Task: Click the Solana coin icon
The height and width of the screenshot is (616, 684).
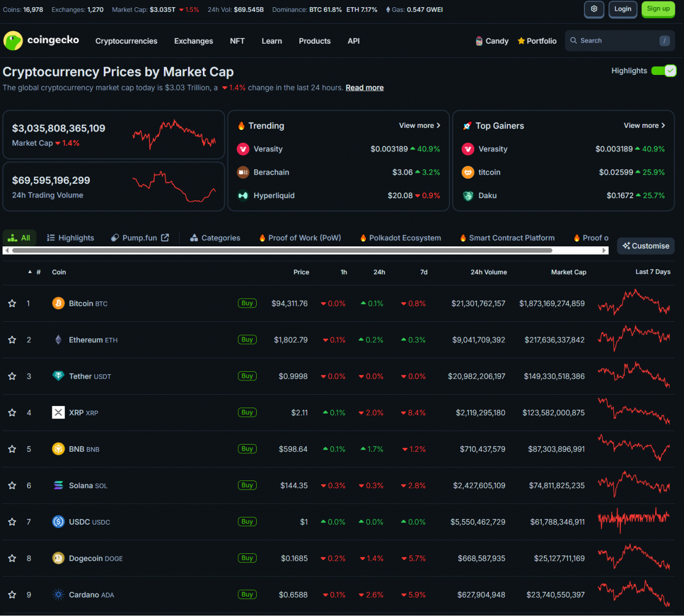Action: click(x=59, y=486)
